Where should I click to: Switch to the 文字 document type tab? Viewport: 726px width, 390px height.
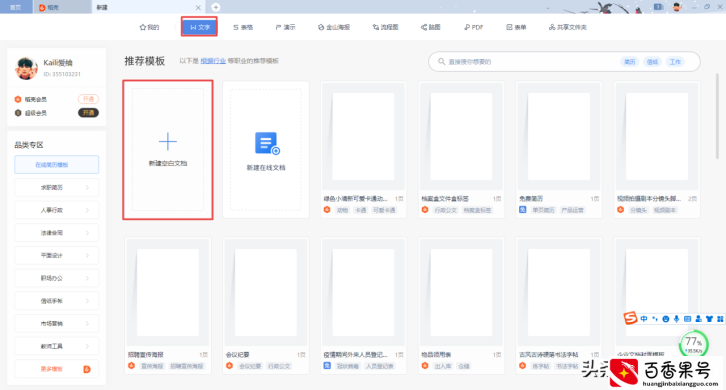pos(199,27)
